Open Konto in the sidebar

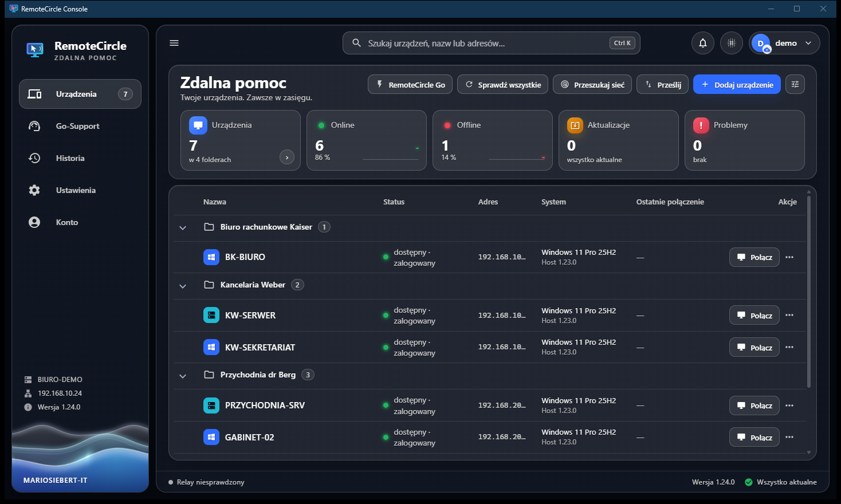point(80,222)
